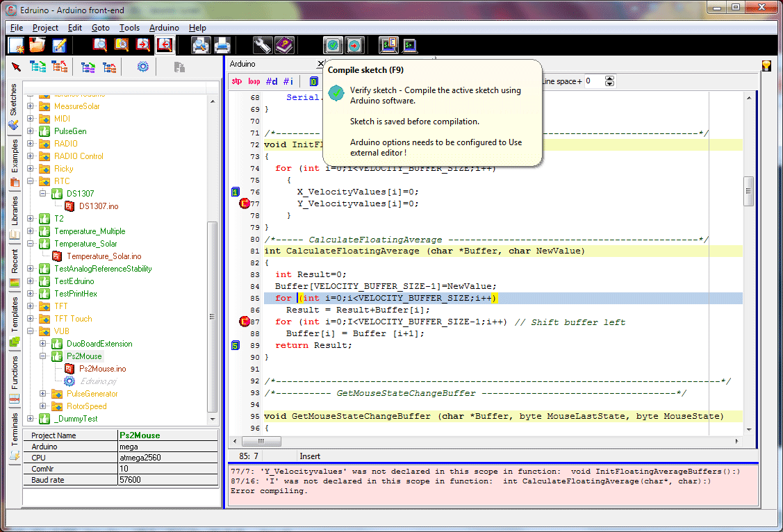Click the error marker on line 77
Image resolution: width=783 pixels, height=532 pixels.
pyautogui.click(x=244, y=203)
